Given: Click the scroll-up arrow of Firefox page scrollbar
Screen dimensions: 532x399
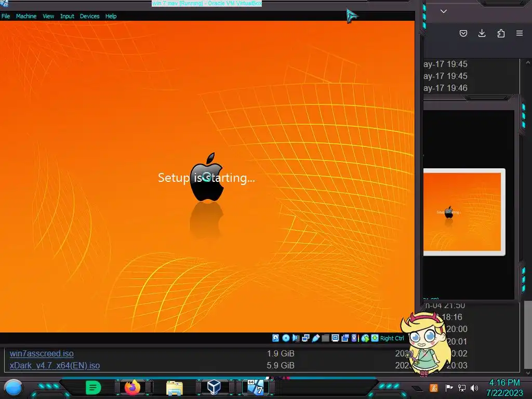Looking at the screenshot, I should [528, 62].
